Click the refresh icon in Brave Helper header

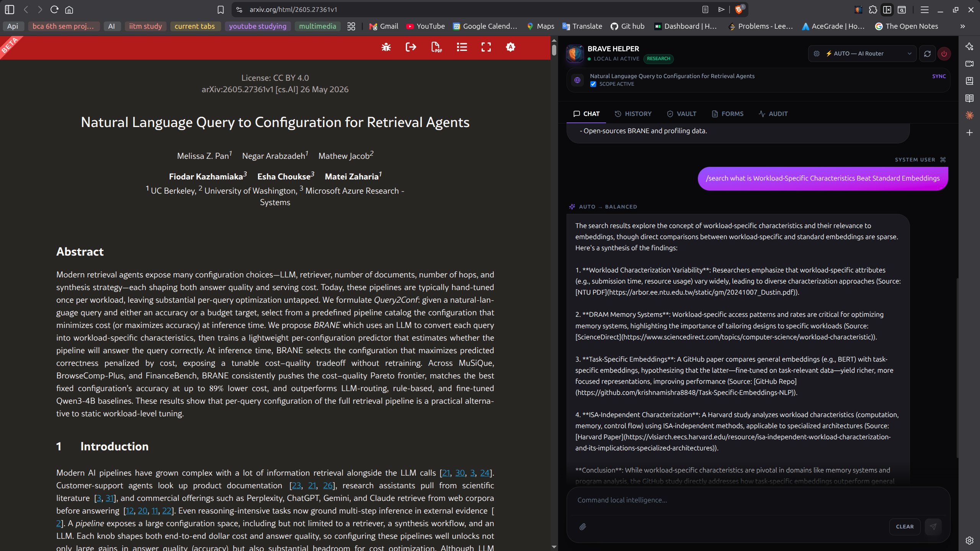(927, 54)
